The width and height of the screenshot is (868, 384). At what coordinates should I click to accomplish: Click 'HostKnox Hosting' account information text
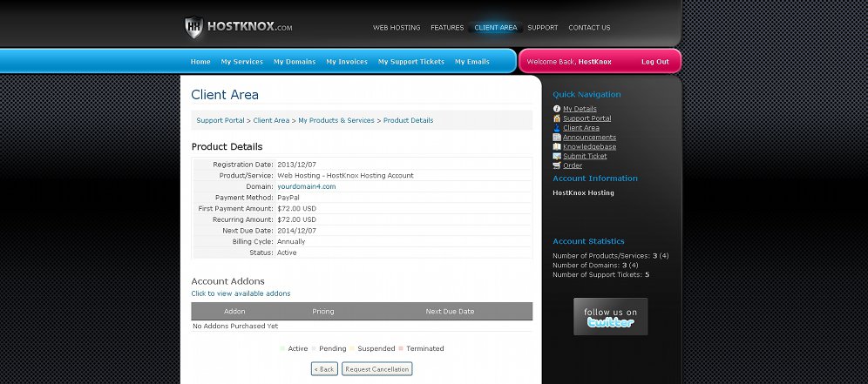click(584, 193)
